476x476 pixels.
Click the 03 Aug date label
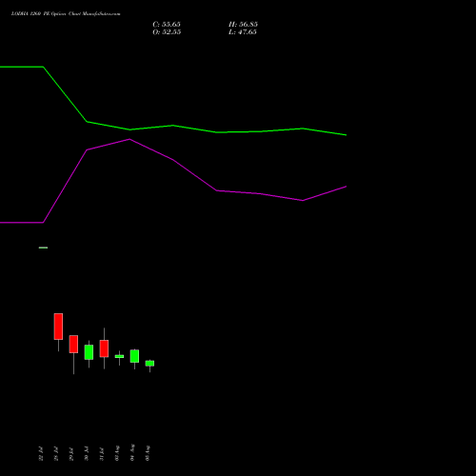click(x=117, y=453)
